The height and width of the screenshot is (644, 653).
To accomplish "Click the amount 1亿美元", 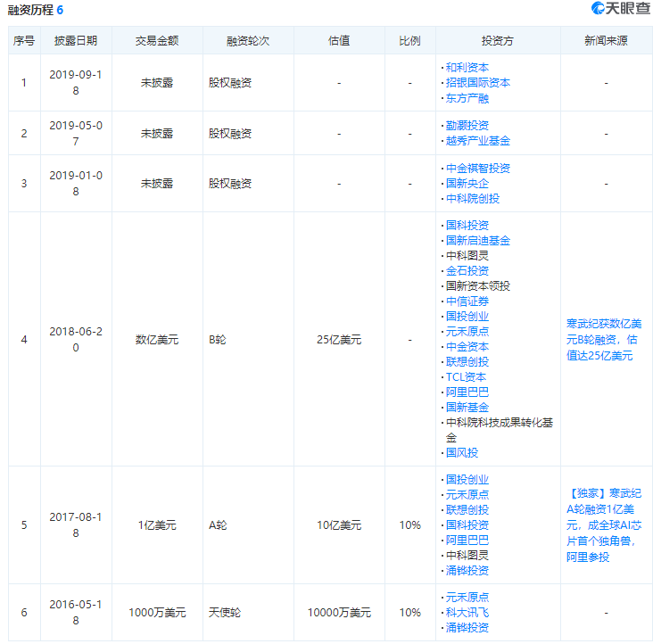I will pyautogui.click(x=157, y=525).
